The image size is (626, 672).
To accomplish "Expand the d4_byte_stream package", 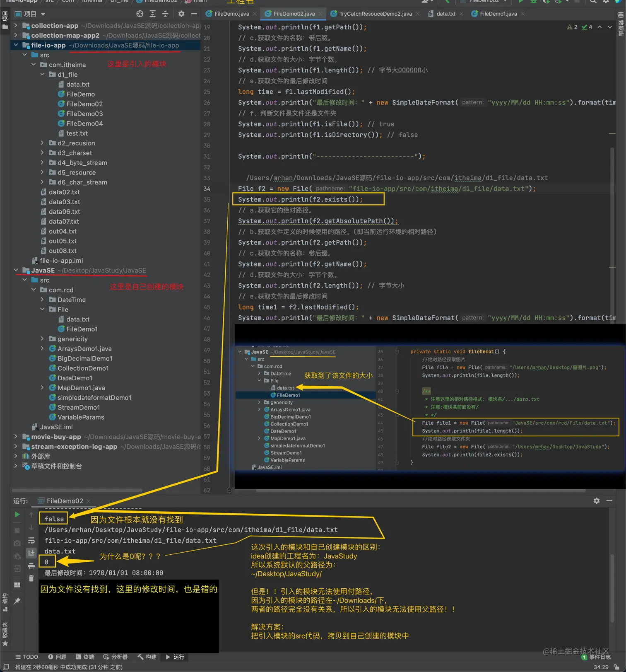I will 42,162.
